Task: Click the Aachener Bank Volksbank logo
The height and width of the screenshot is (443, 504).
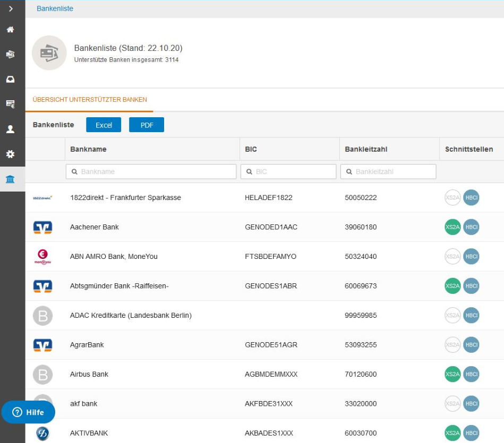Action: click(x=42, y=227)
